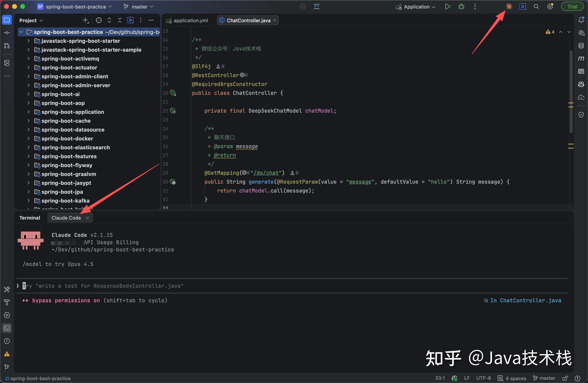The height and width of the screenshot is (383, 588).
Task: Change UTF-8 file encoding in status bar
Action: (x=484, y=378)
